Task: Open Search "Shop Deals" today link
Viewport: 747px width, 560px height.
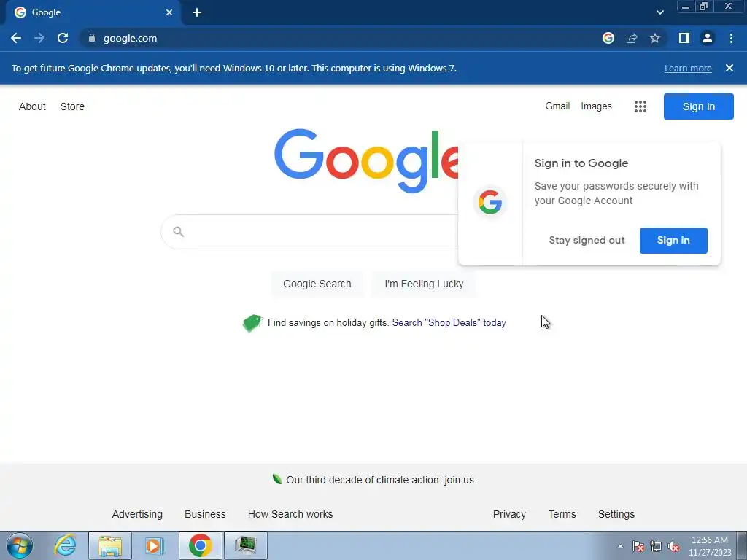Action: [x=449, y=322]
